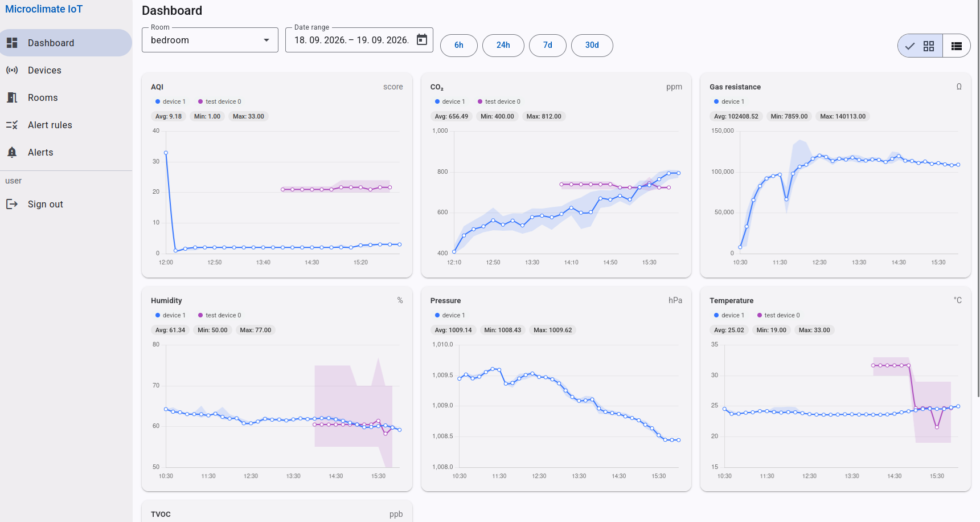This screenshot has height=522, width=980.
Task: Toggle device 1 legend in Pressure chart
Action: click(x=450, y=315)
